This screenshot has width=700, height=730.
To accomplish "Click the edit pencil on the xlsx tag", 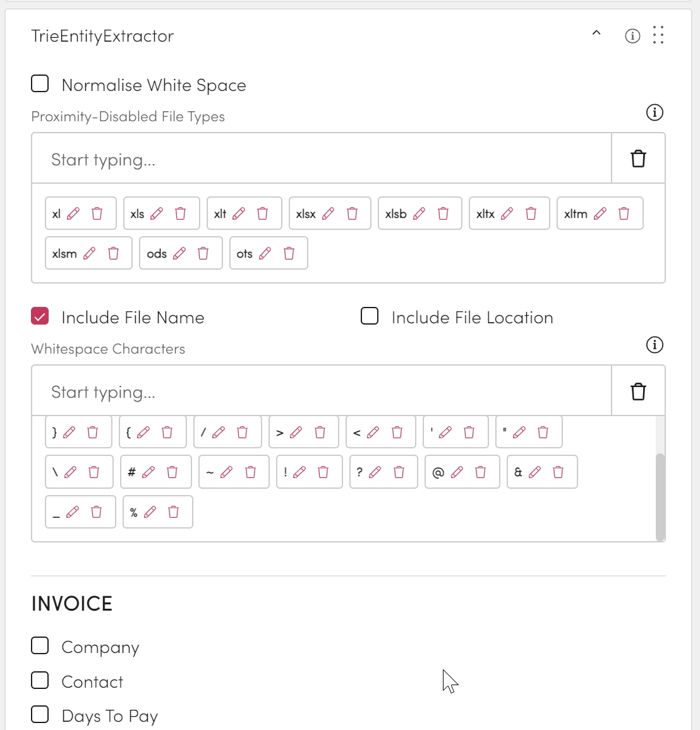I will (x=329, y=213).
